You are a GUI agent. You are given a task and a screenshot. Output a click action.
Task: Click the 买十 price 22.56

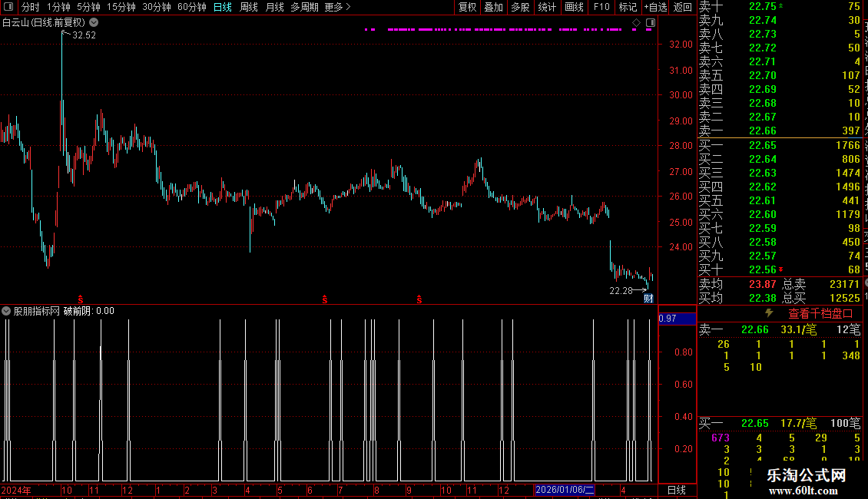point(763,270)
